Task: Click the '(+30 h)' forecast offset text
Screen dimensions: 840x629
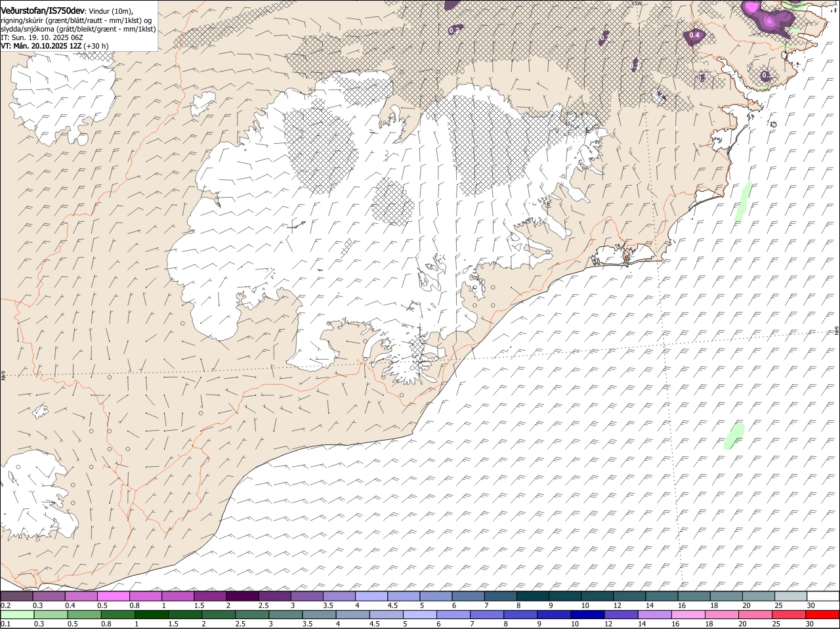Action: [96, 46]
